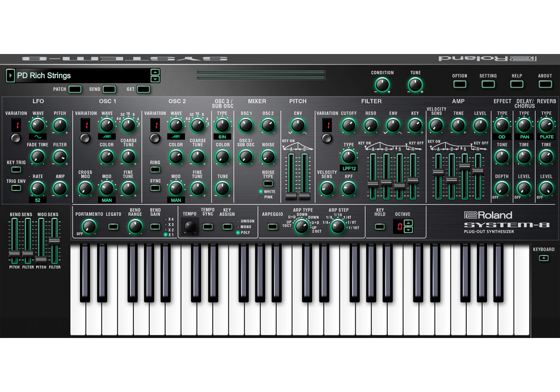
Task: Click the OSC 1 octave range knob
Action: 128,125
